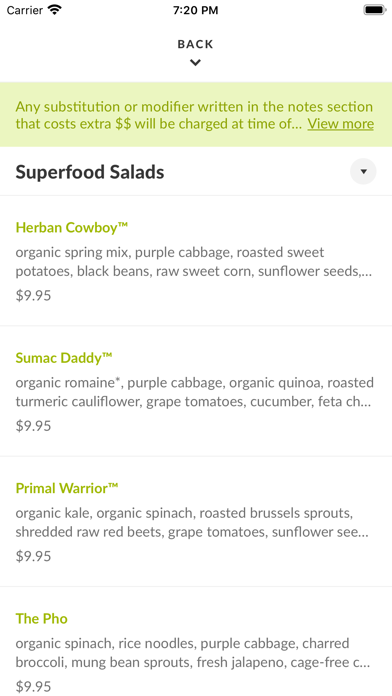Select The Pho menu item title
This screenshot has height=696, width=392.
41,618
